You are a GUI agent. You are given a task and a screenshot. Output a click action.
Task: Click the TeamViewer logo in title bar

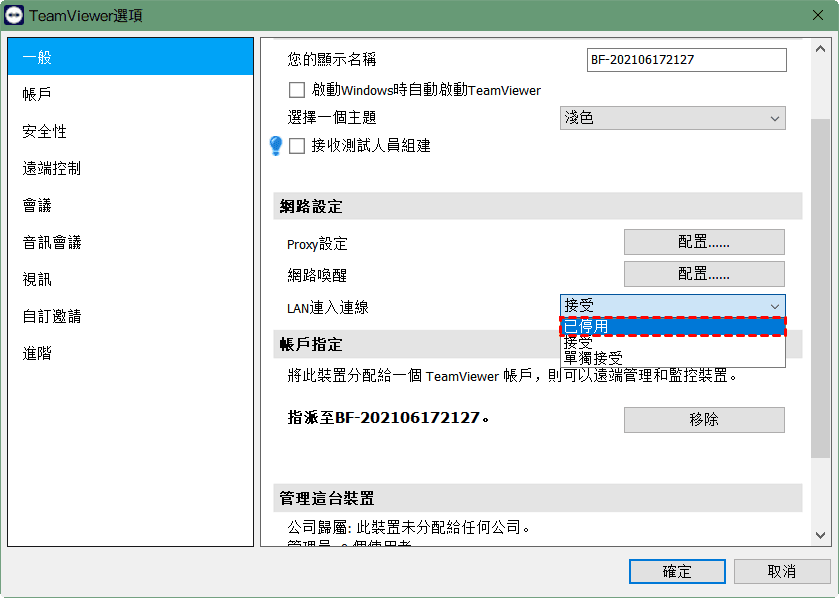coord(14,15)
